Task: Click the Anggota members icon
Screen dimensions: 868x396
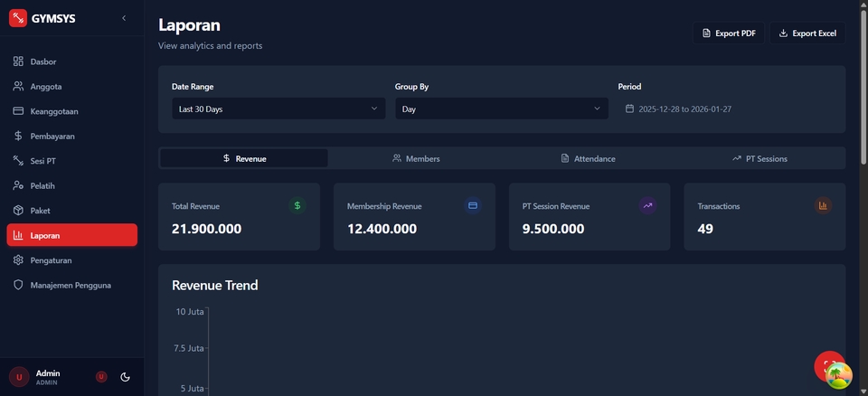Action: click(x=18, y=87)
